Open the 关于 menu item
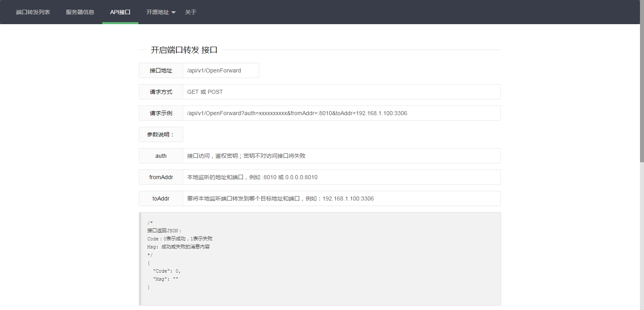This screenshot has height=310, width=644. click(191, 12)
